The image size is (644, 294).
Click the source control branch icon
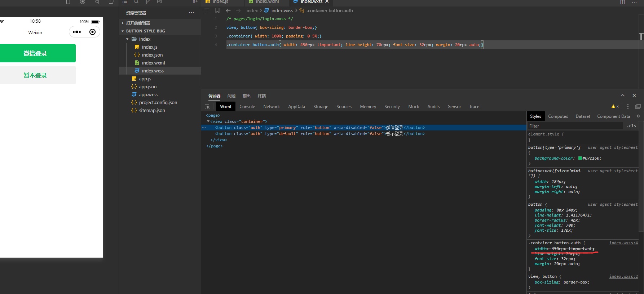point(148,2)
